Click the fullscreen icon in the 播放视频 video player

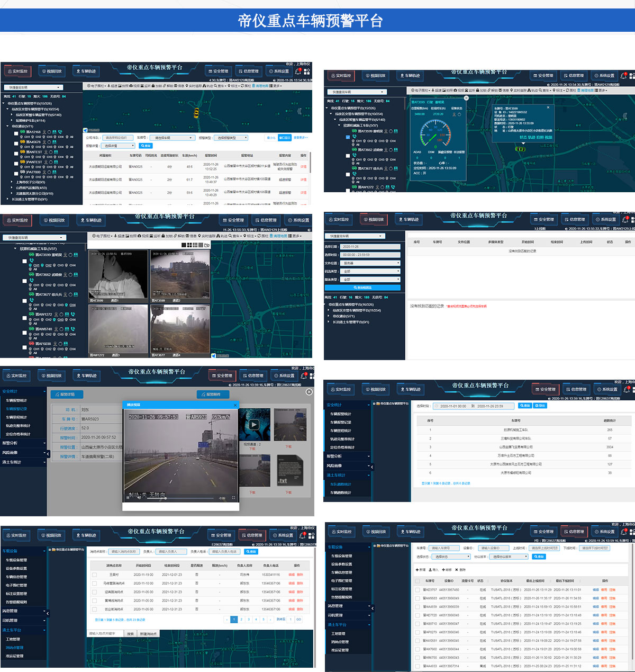(233, 498)
